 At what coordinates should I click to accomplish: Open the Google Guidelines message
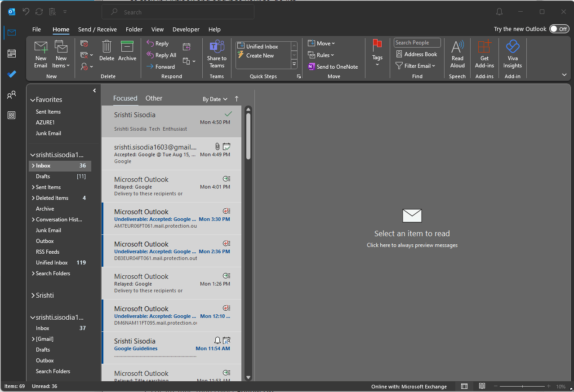tap(171, 348)
